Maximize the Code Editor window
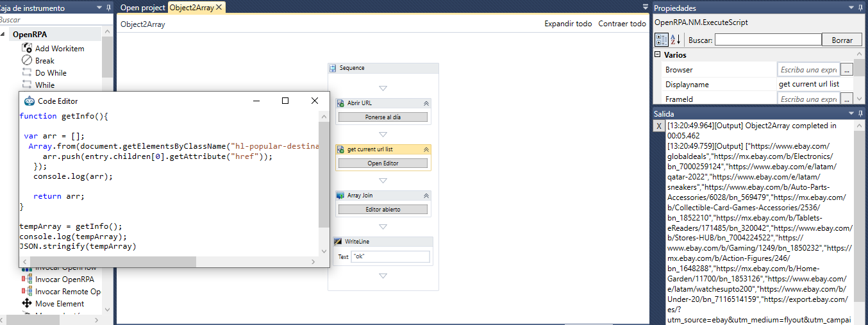Viewport: 868px width, 325px height. (285, 101)
